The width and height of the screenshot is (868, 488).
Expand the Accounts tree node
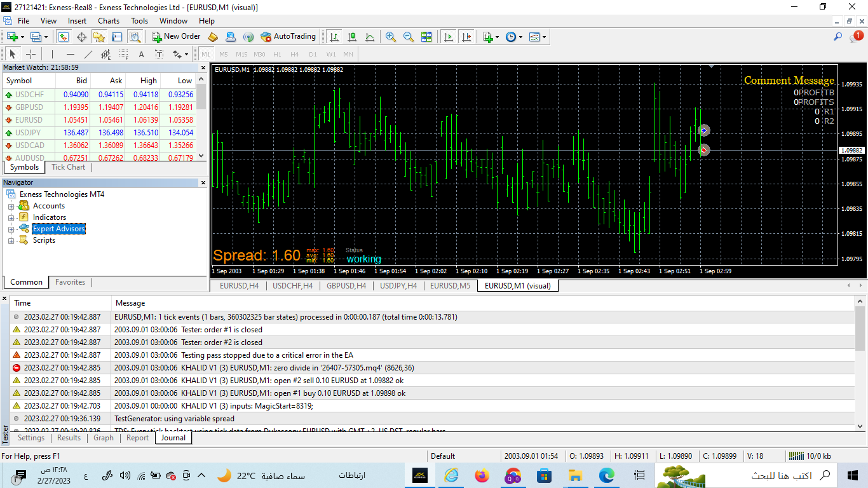pos(11,206)
